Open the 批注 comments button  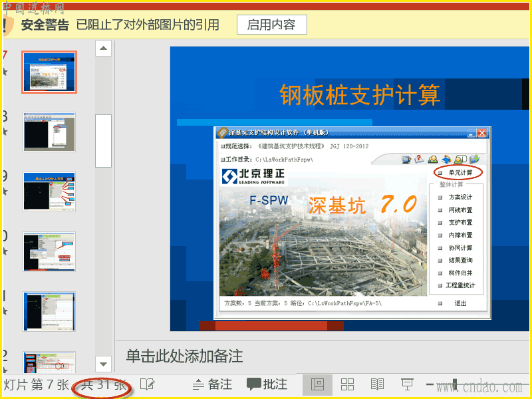pyautogui.click(x=267, y=384)
